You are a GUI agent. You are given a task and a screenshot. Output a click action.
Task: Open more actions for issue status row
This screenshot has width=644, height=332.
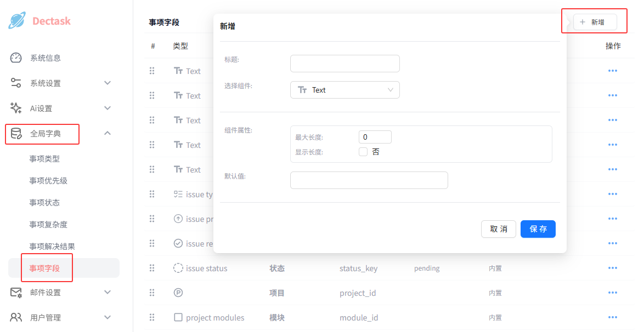click(612, 268)
